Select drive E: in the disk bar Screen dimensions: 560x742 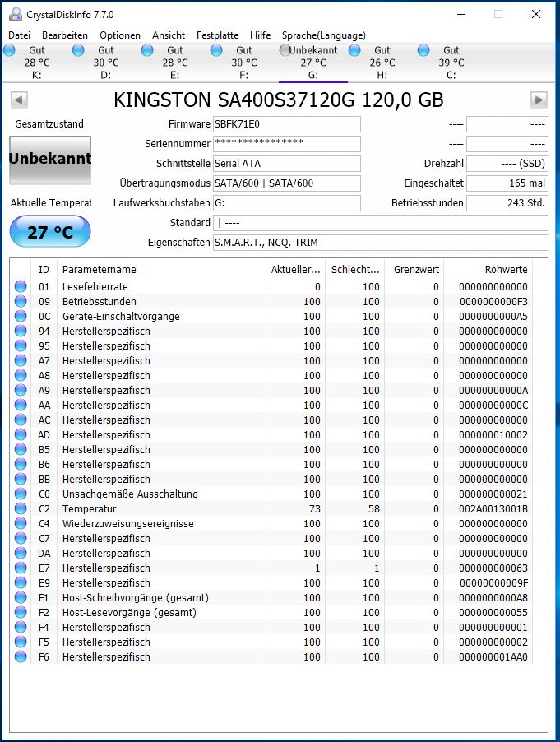coord(174,63)
